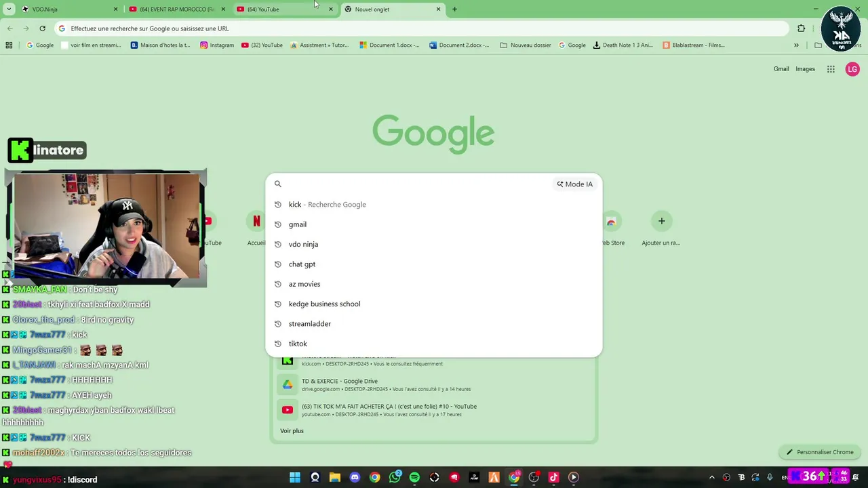
Task: Select the 'tiktok' search suggestion
Action: tap(434, 344)
